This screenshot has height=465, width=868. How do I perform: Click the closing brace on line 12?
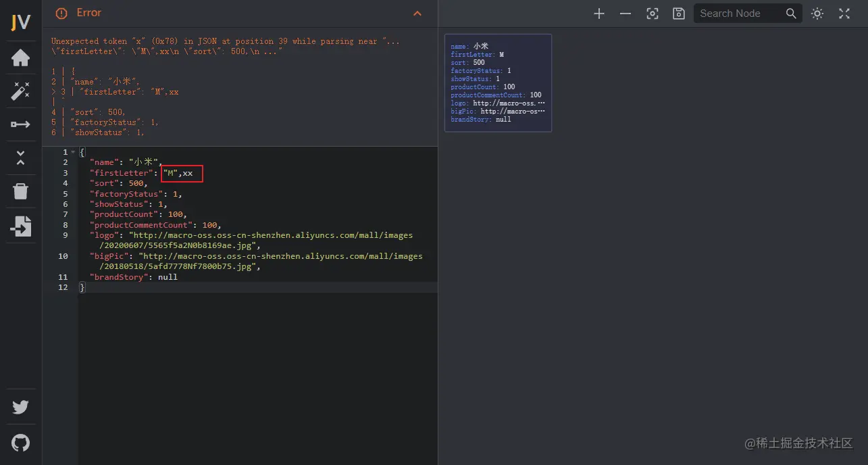pos(82,287)
